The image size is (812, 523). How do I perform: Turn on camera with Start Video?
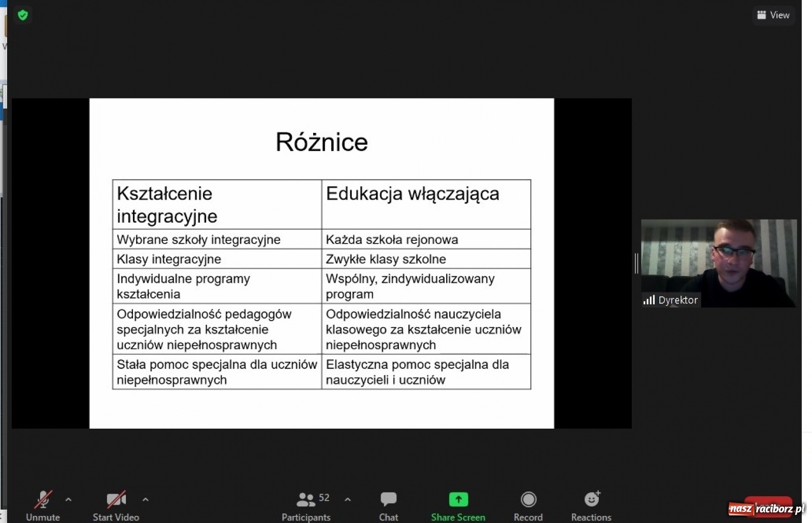(x=116, y=499)
